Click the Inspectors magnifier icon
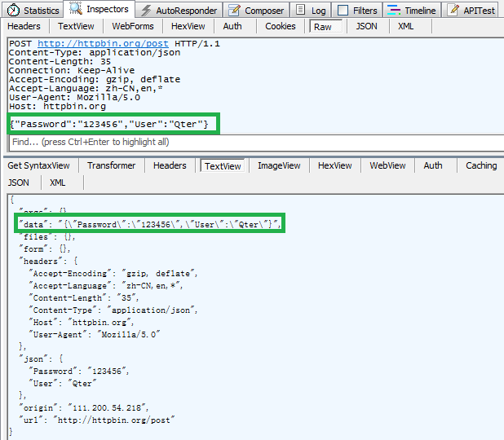504x440 pixels. [76, 8]
